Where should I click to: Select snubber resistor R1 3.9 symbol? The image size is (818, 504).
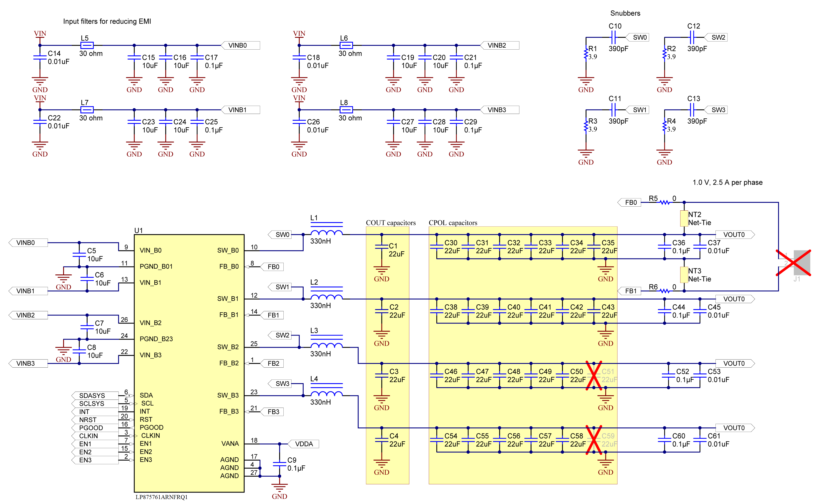586,53
